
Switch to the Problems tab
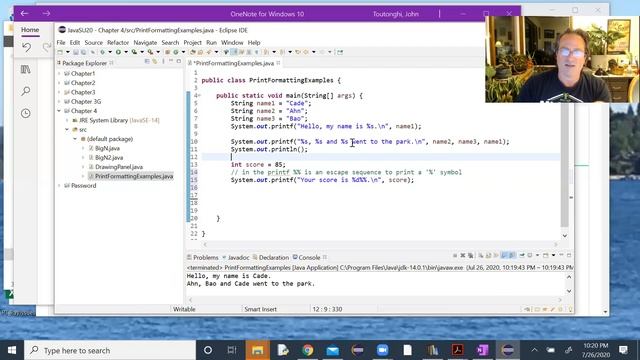pos(202,258)
